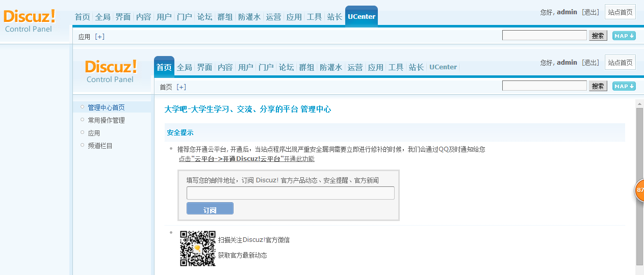Click 退出 logout link in inner panel
The height and width of the screenshot is (275, 644).
click(x=590, y=63)
